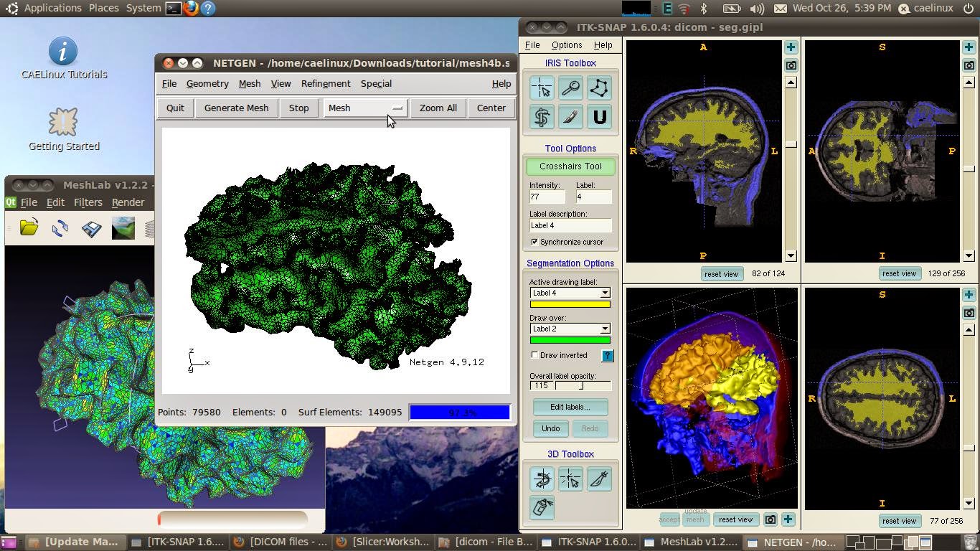Expand the top-right slice view with plus icon
The width and height of the screenshot is (980, 551).
point(969,47)
